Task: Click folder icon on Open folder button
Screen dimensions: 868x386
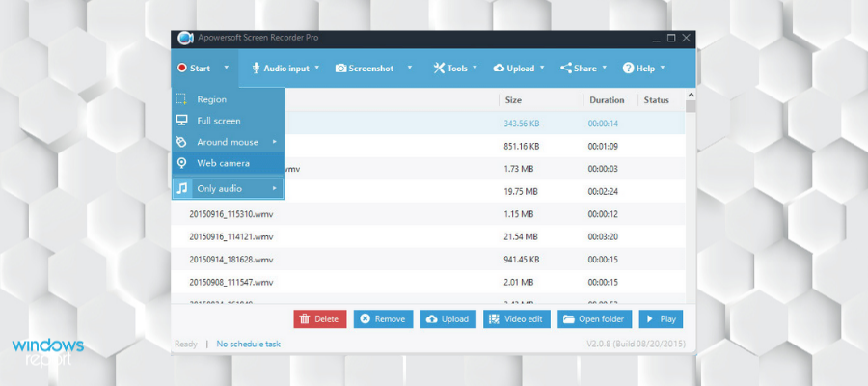Action: click(568, 319)
